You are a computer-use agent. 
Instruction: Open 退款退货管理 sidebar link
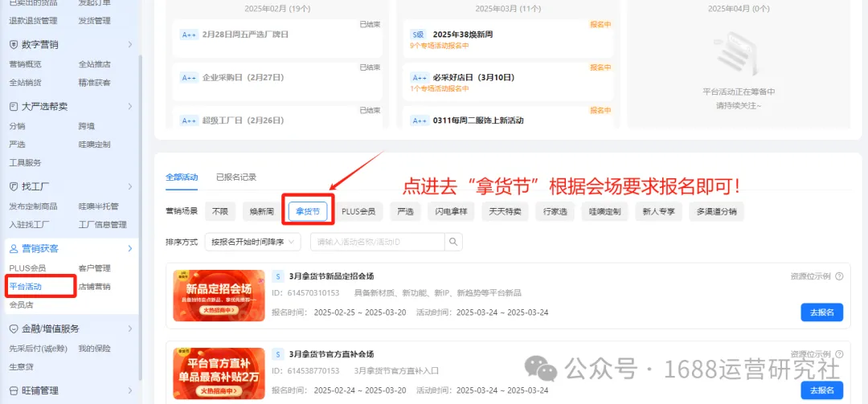pos(33,20)
